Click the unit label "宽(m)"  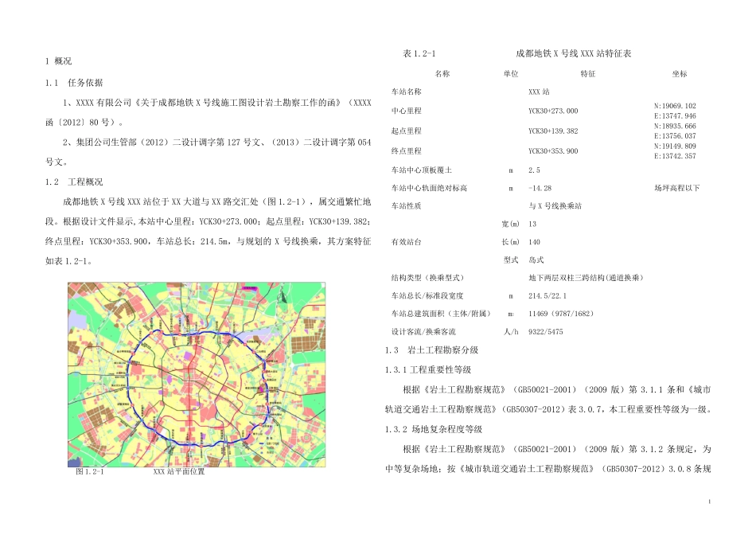(x=511, y=224)
